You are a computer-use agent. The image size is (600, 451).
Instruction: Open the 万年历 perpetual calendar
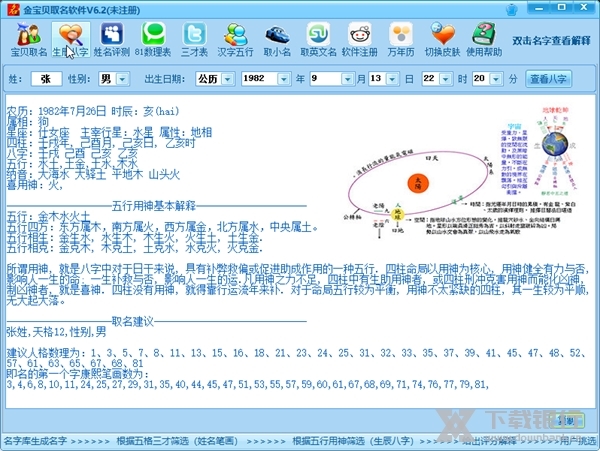point(400,38)
